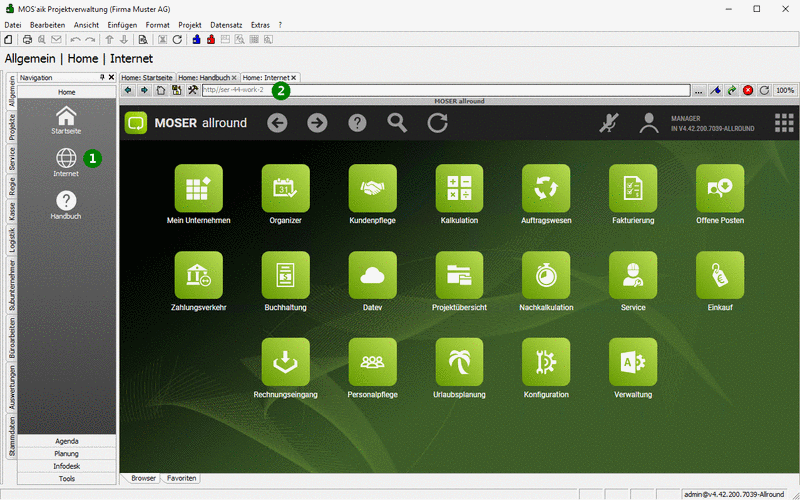The image size is (800, 500).
Task: Open the Datei menu
Action: [x=13, y=24]
